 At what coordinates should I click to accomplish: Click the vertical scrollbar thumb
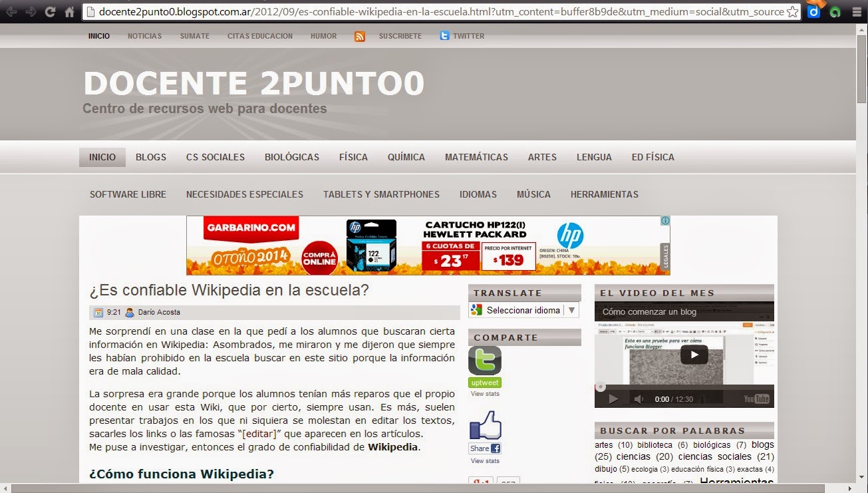tap(862, 69)
